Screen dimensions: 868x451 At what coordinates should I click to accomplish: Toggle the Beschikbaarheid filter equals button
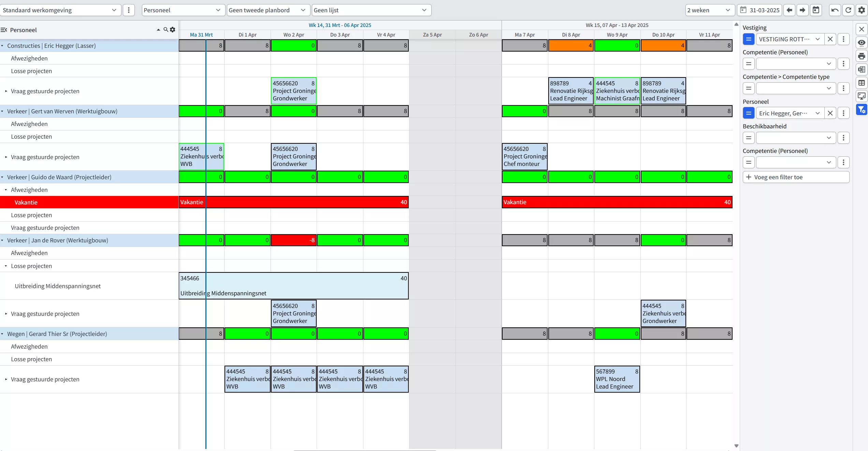[x=749, y=138]
